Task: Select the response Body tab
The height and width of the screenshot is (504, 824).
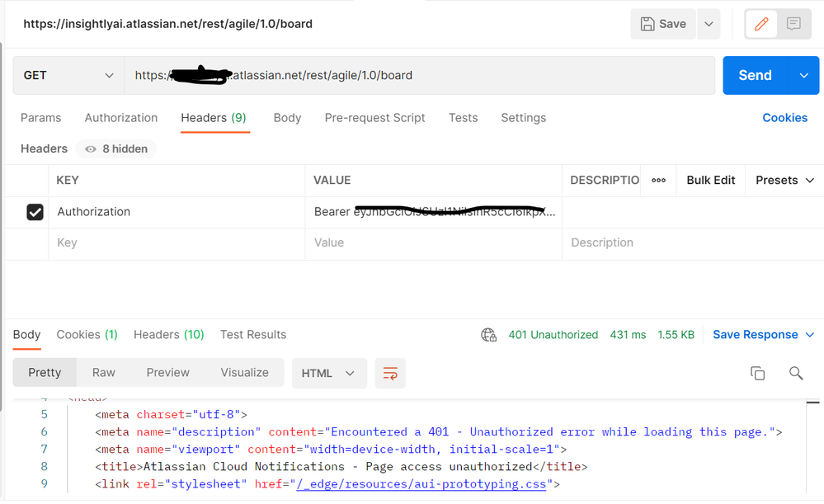Action: (26, 335)
